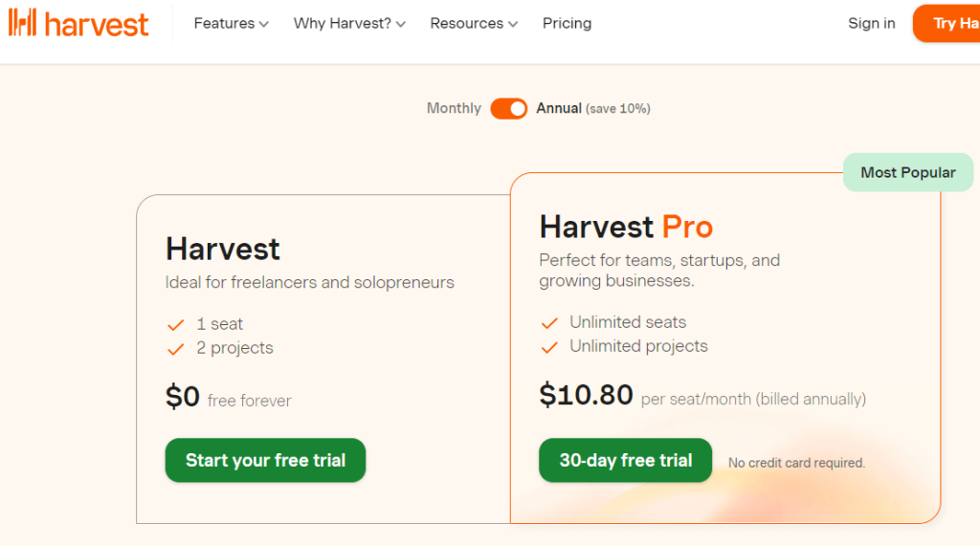Click the Most Popular badge

point(907,173)
